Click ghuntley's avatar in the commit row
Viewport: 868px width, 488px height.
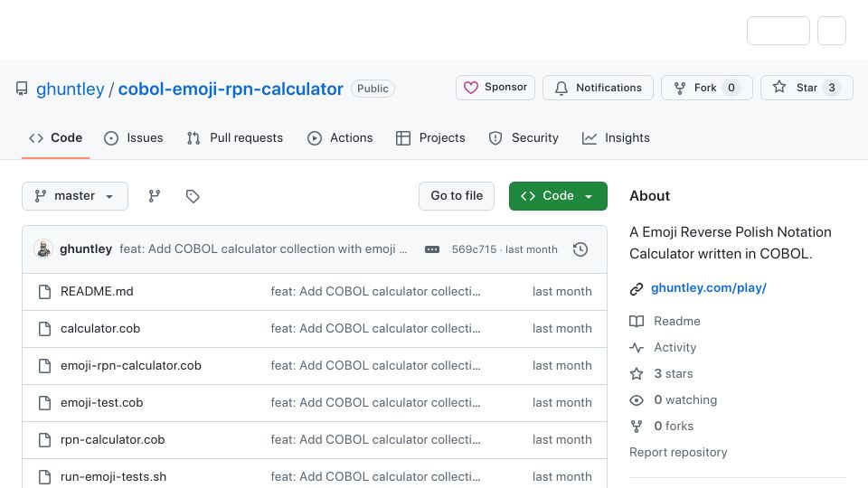pos(43,249)
